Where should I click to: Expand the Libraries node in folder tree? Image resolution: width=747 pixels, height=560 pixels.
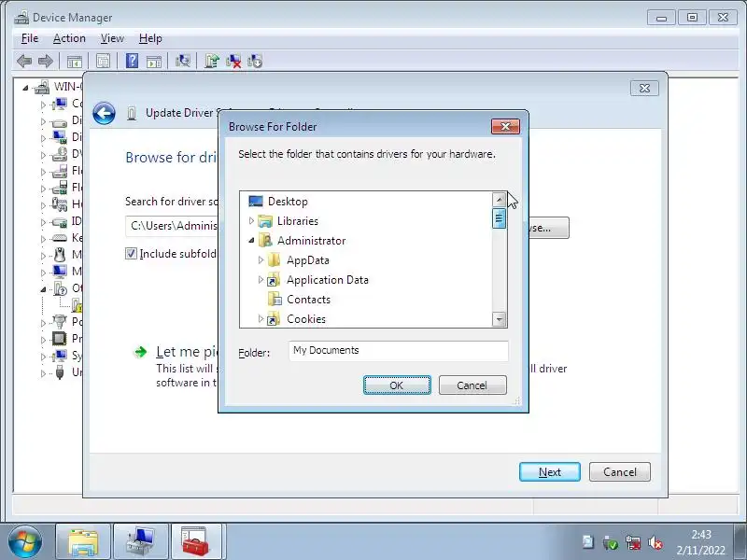click(x=251, y=221)
